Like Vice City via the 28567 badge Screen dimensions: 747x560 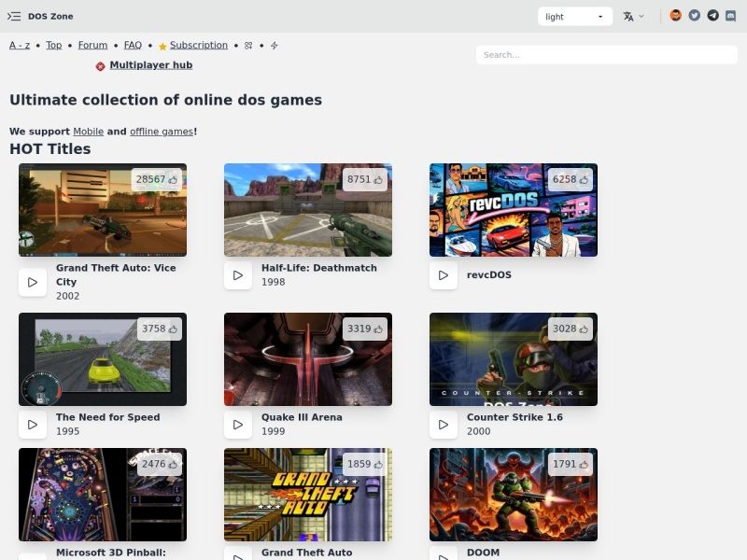click(x=157, y=179)
